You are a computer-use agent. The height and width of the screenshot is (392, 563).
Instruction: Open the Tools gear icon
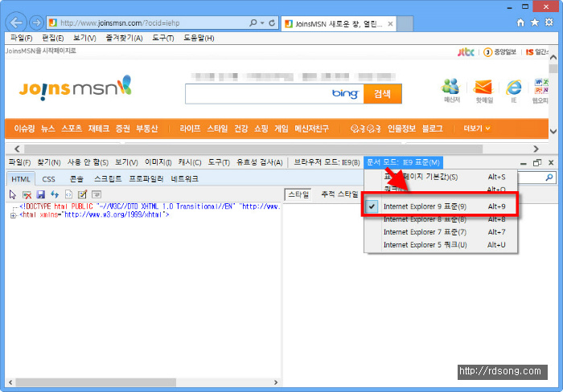[549, 22]
